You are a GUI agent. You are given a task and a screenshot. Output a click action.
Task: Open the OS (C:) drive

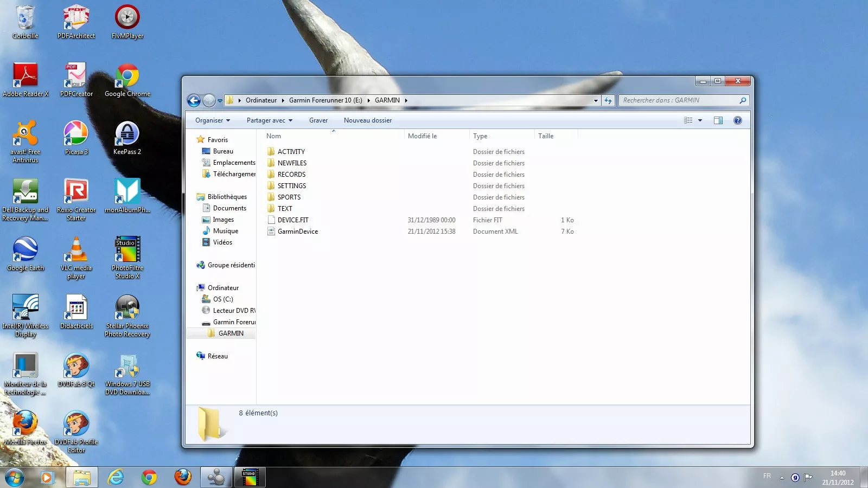222,299
